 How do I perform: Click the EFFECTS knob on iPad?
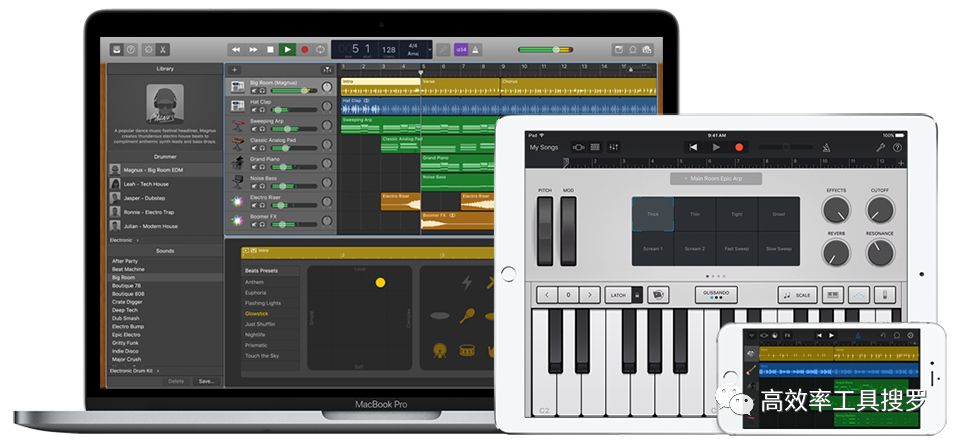[836, 210]
